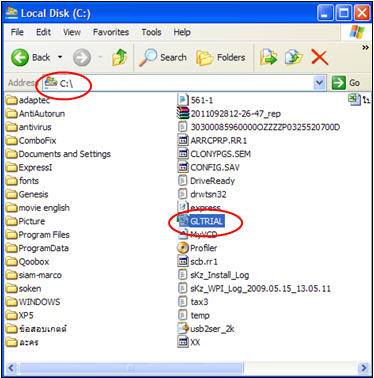Open the Forward history dropdown arrow
374x378 pixels.
(x=100, y=58)
